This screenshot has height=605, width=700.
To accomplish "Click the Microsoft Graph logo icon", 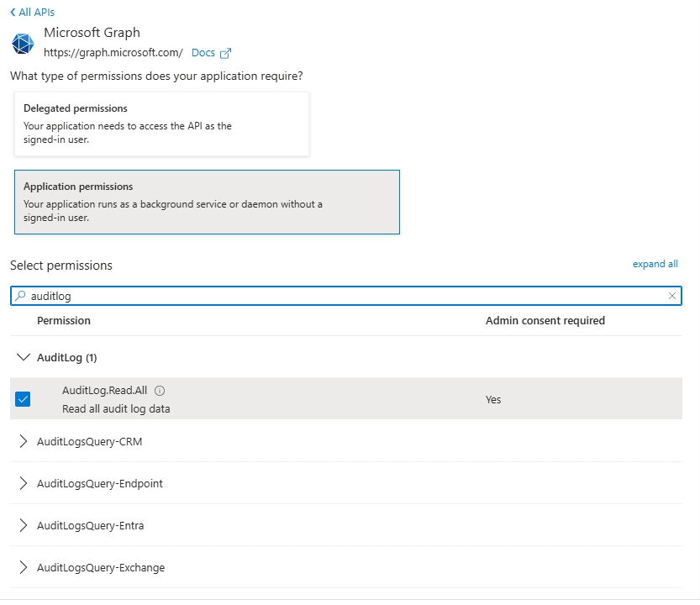I will 23,43.
